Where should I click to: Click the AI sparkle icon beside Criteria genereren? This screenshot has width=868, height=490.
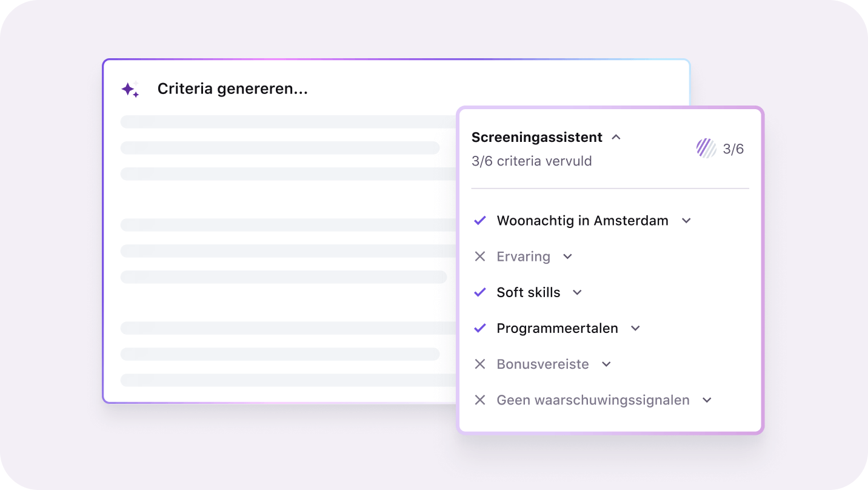pos(130,89)
